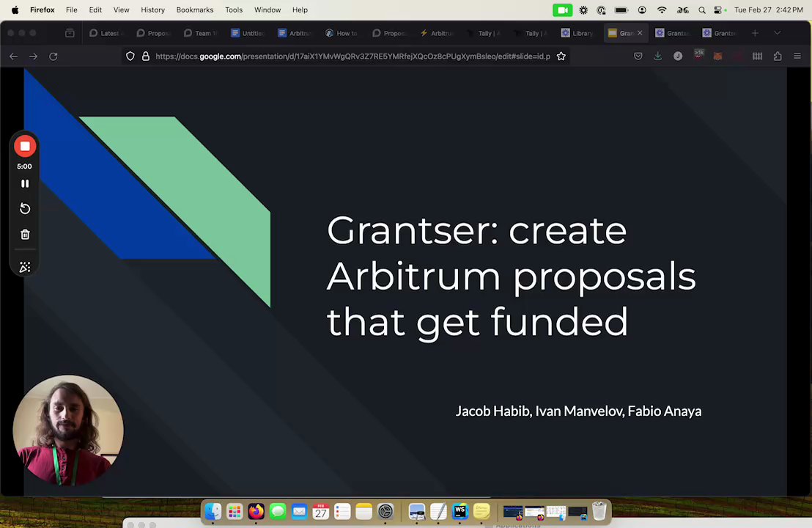Open Firefox from the Dock
The width and height of the screenshot is (812, 528).
[x=256, y=512]
